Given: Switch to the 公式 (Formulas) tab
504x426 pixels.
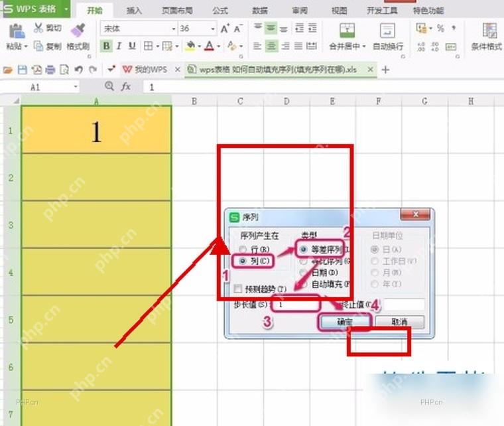Looking at the screenshot, I should [x=220, y=11].
